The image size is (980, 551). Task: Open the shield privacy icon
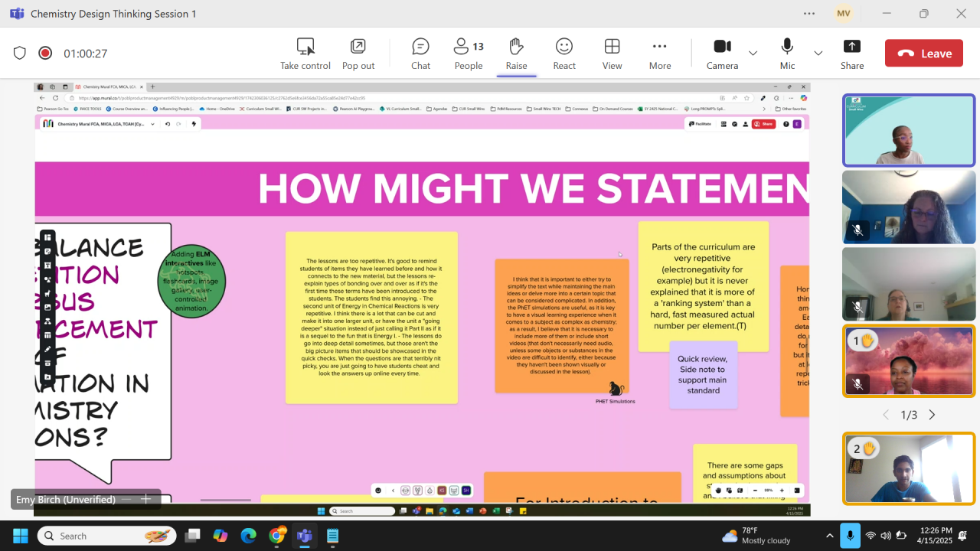(20, 54)
